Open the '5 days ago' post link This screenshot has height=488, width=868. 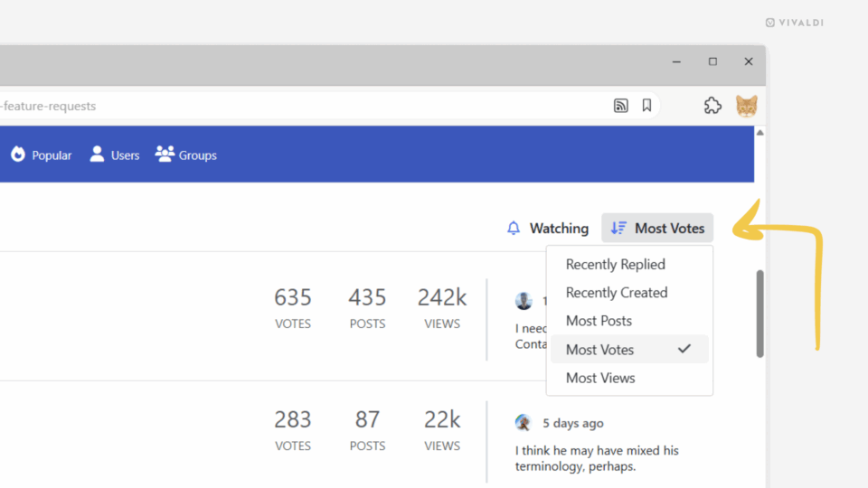573,423
